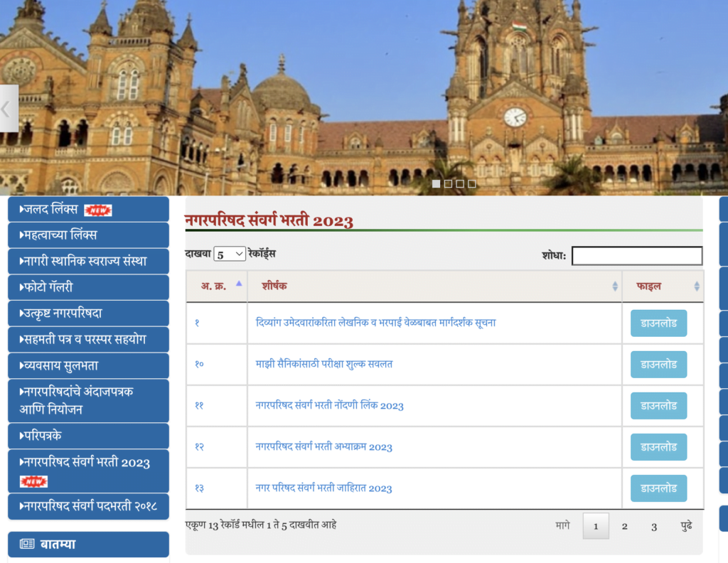Sort table by शीर्षक column arrow
The height and width of the screenshot is (563, 728).
(x=615, y=286)
